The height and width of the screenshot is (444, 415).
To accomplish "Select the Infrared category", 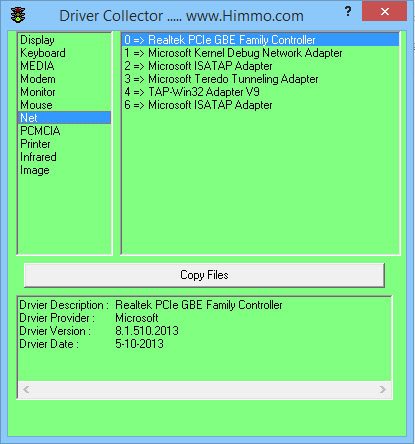I will click(64, 157).
